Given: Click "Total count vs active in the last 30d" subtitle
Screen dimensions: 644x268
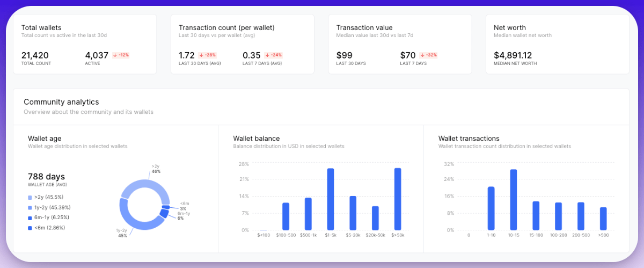Looking at the screenshot, I should coord(64,35).
